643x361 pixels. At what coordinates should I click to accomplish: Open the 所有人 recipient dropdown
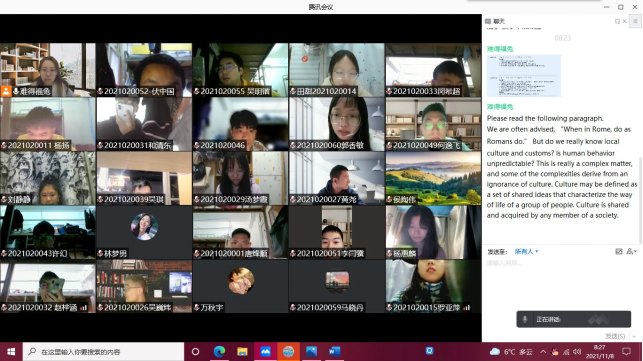526,251
